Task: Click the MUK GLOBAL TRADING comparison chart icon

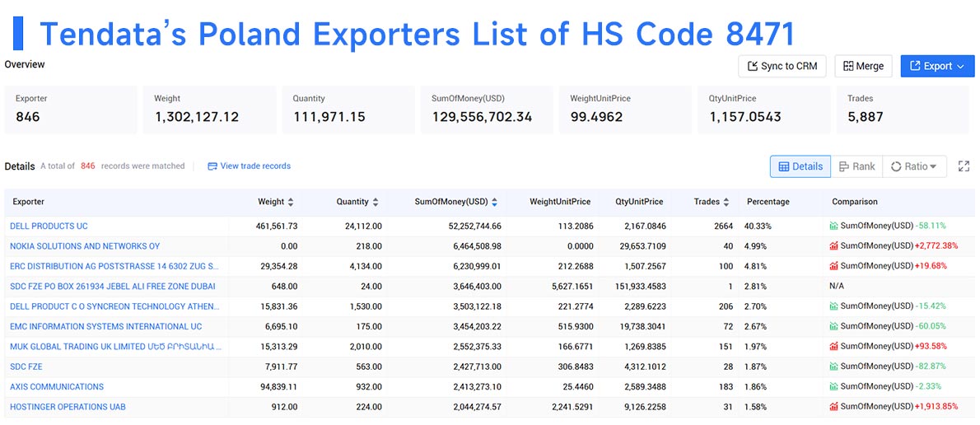Action: click(833, 346)
